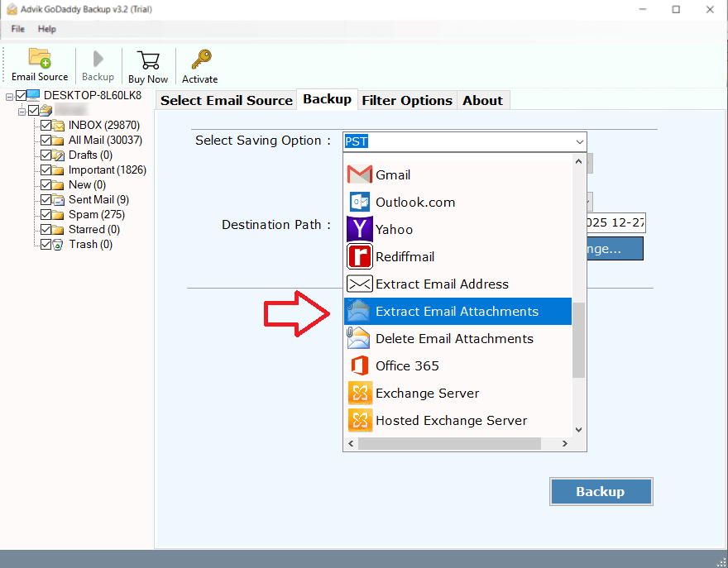Switch to Filter Options tab

407,100
